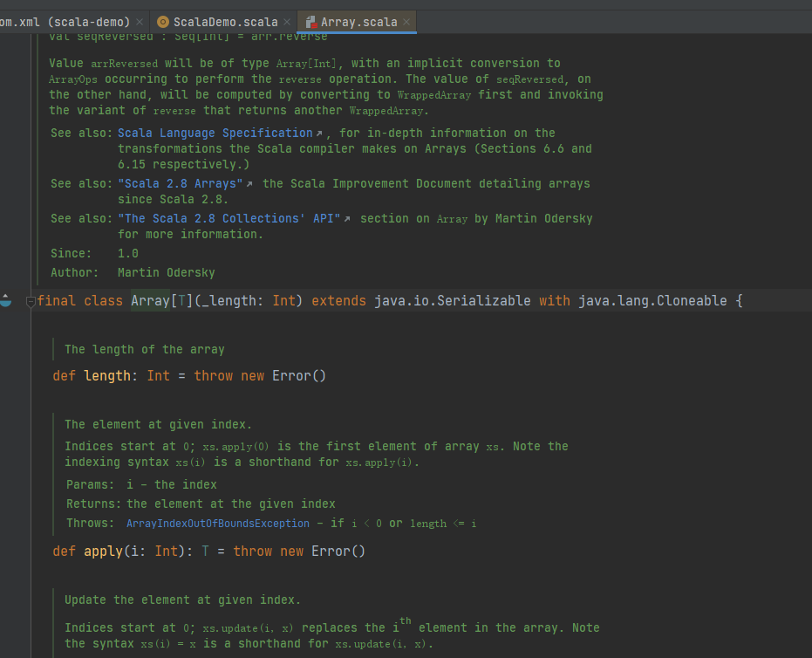Image resolution: width=812 pixels, height=658 pixels.
Task: Close the pom.xml tab
Action: [x=140, y=23]
